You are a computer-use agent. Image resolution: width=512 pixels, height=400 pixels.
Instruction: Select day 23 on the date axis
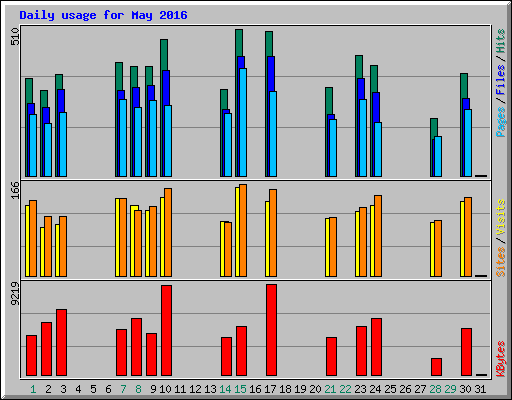[360, 389]
